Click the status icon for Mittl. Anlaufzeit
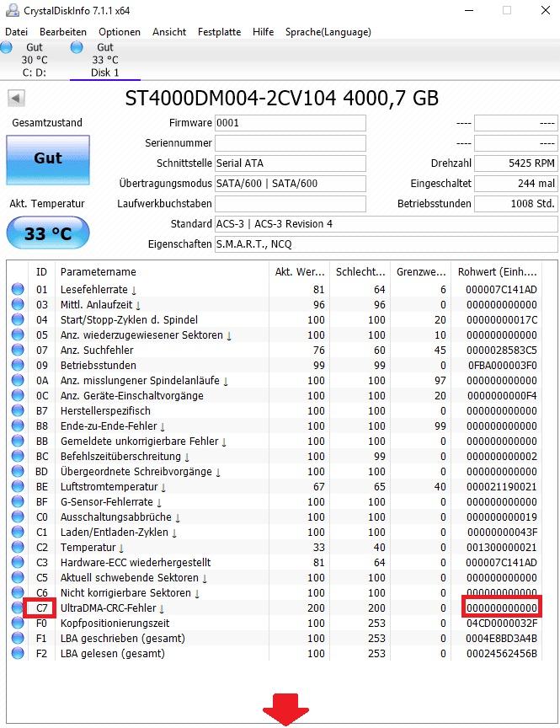The height and width of the screenshot is (728, 560). 18,304
